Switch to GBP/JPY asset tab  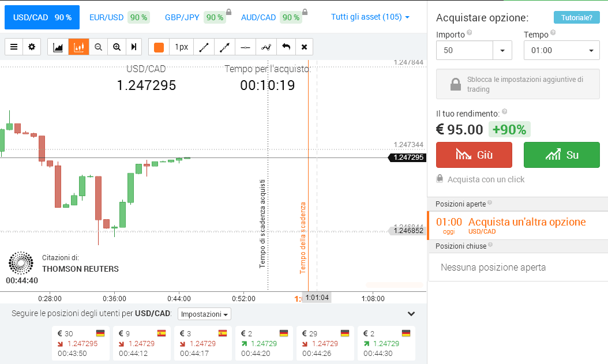(196, 17)
